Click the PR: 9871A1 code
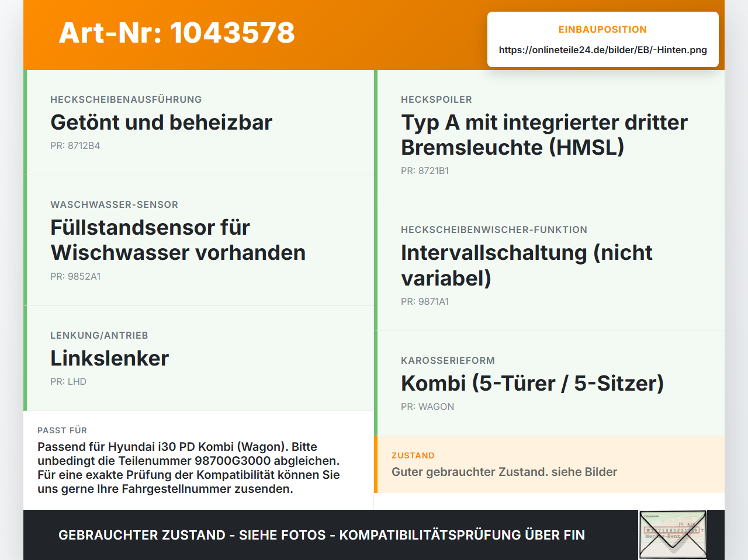Image resolution: width=748 pixels, height=560 pixels. (425, 301)
